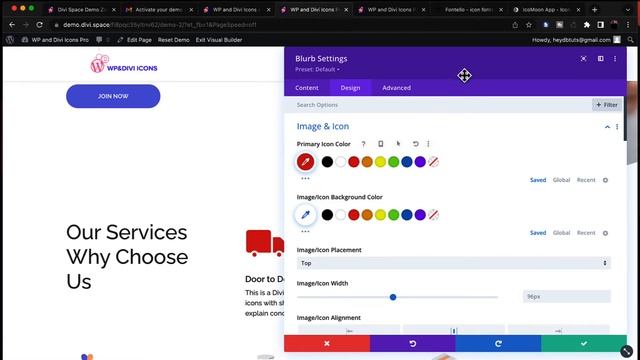Toggle responsive device view for Primary Icon Color
This screenshot has height=360, width=640.
pos(380,144)
